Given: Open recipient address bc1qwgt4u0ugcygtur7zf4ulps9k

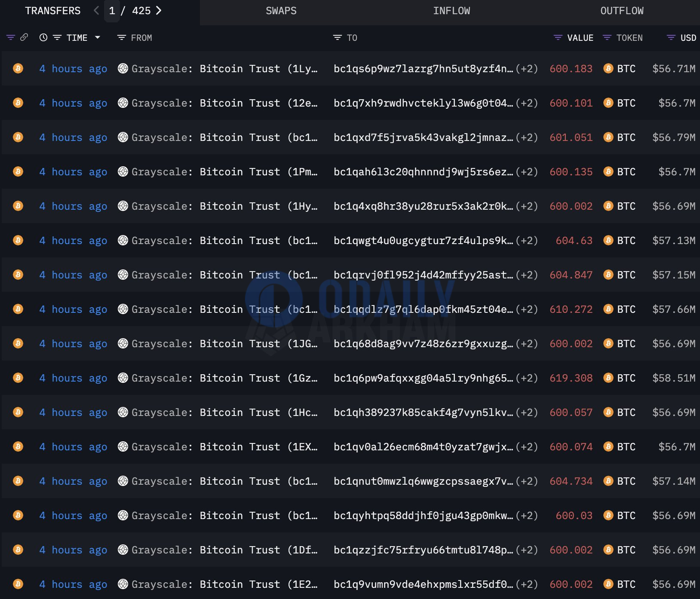Looking at the screenshot, I should coord(423,241).
